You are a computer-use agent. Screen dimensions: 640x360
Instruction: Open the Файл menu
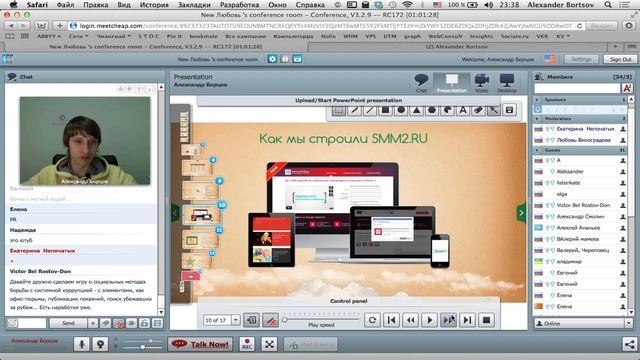click(x=65, y=5)
